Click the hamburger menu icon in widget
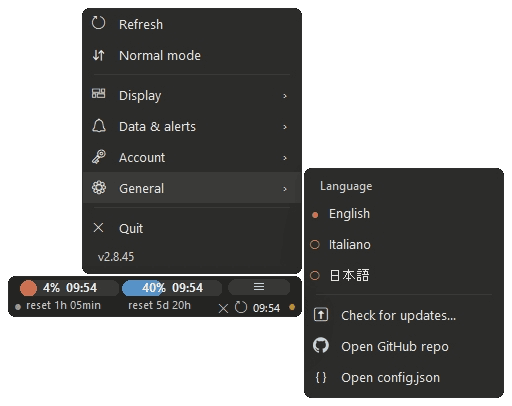512x406 pixels. coord(259,287)
